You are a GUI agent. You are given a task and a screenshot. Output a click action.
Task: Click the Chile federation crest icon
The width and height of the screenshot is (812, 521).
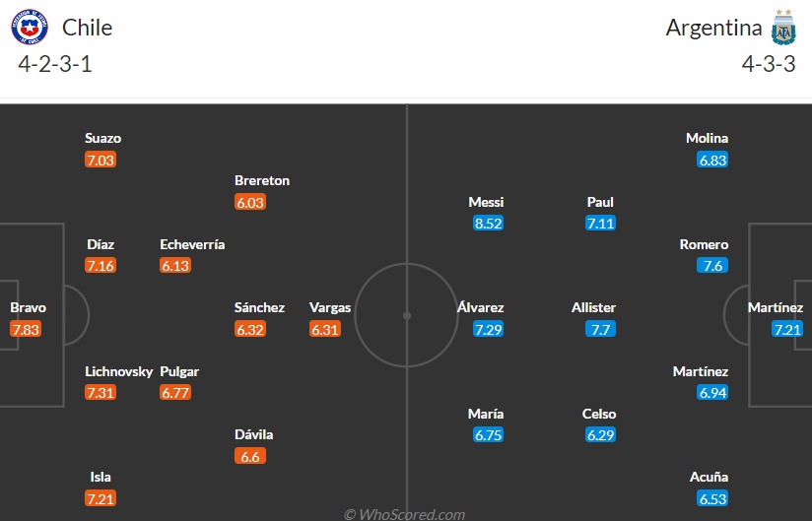[x=30, y=27]
